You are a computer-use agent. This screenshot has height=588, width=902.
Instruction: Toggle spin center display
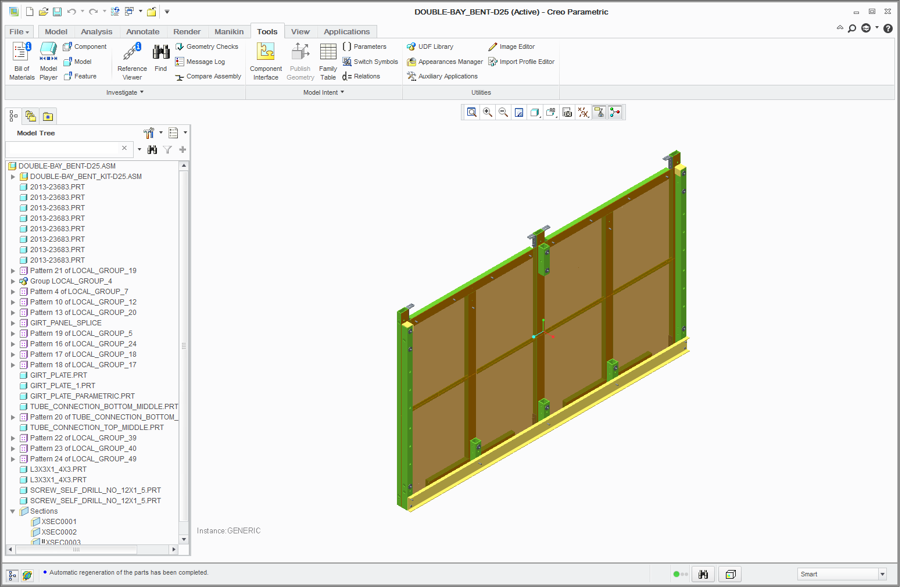pyautogui.click(x=614, y=112)
